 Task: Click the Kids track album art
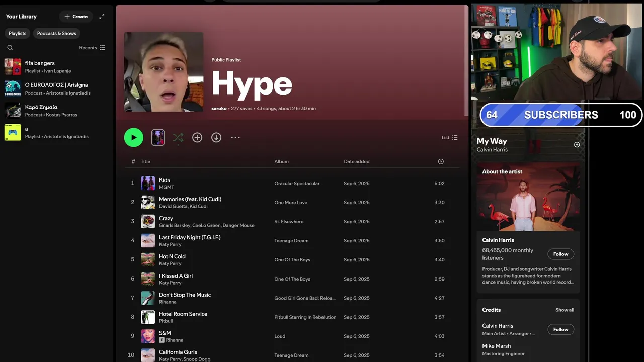(148, 183)
